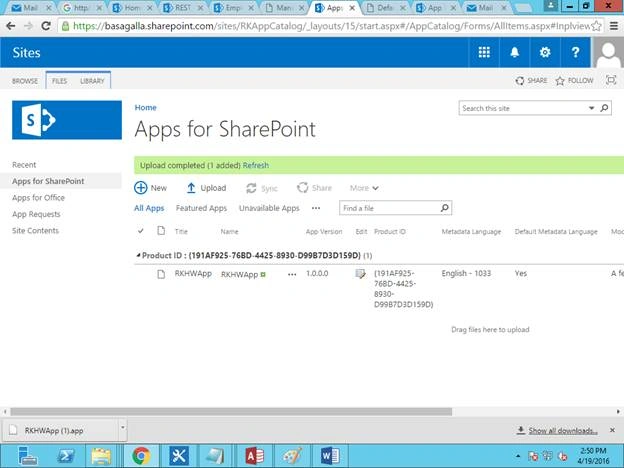Open Word from the taskbar
Screen dimensions: 624x468
pyautogui.click(x=330, y=456)
